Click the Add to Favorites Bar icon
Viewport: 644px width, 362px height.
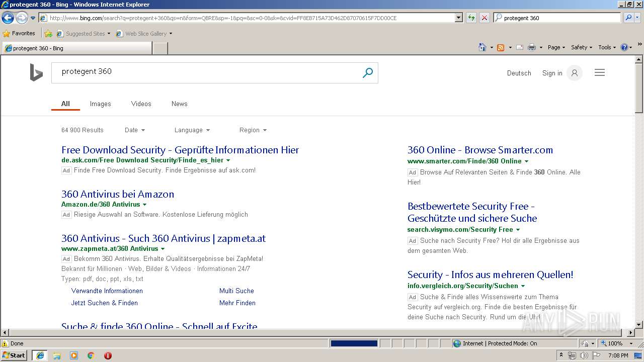(x=48, y=34)
